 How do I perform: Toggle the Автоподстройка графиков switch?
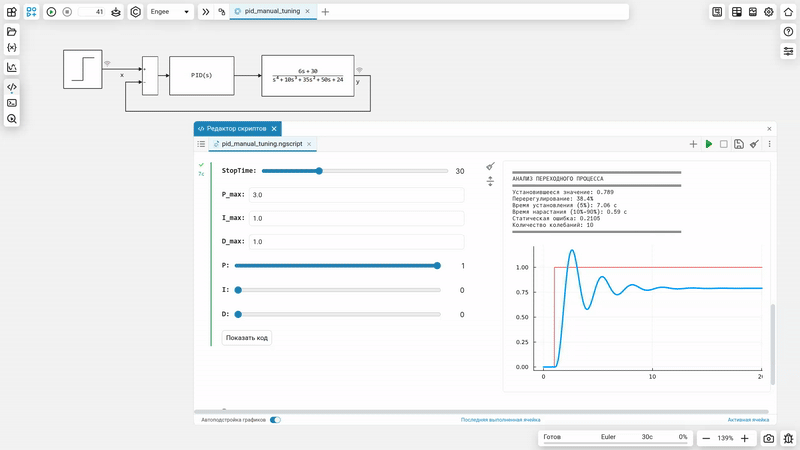click(x=275, y=420)
